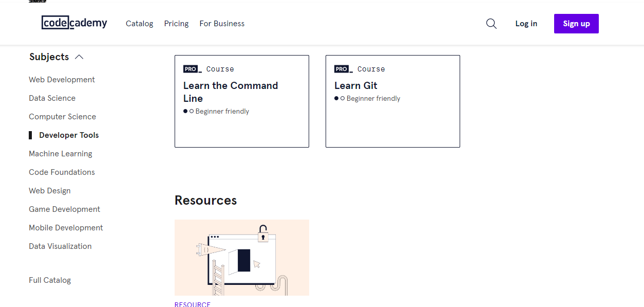This screenshot has width=644, height=307.
Task: Click the resource illustration thumbnail
Action: (x=241, y=257)
